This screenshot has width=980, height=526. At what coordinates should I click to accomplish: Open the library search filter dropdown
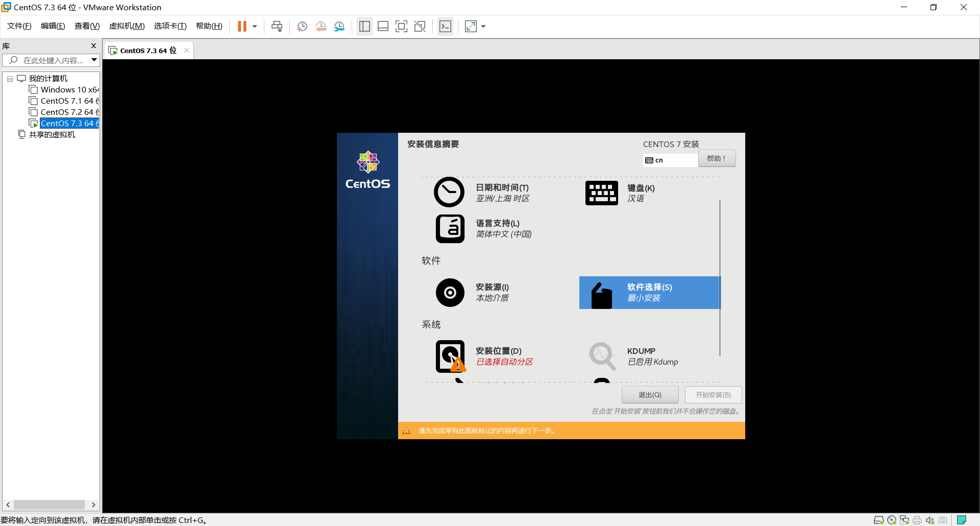(x=94, y=60)
